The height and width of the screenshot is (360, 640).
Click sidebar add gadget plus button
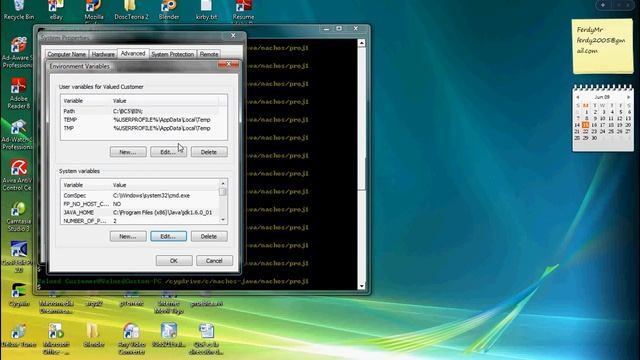603,5
